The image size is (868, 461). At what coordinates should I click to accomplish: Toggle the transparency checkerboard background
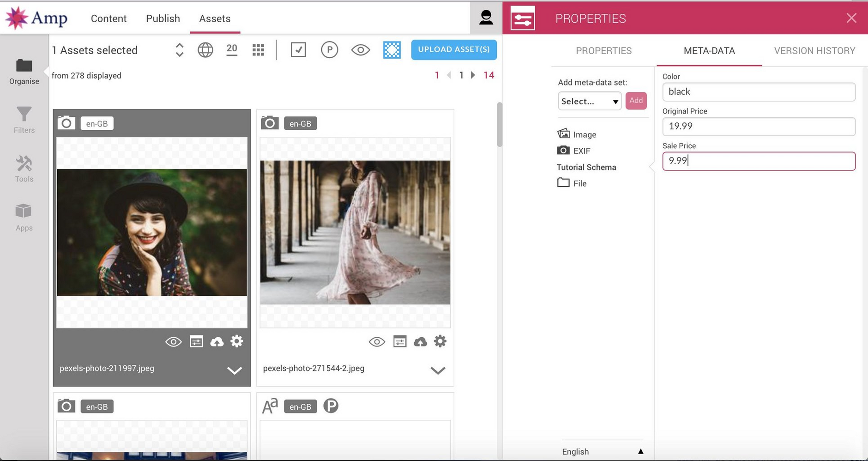coord(392,50)
